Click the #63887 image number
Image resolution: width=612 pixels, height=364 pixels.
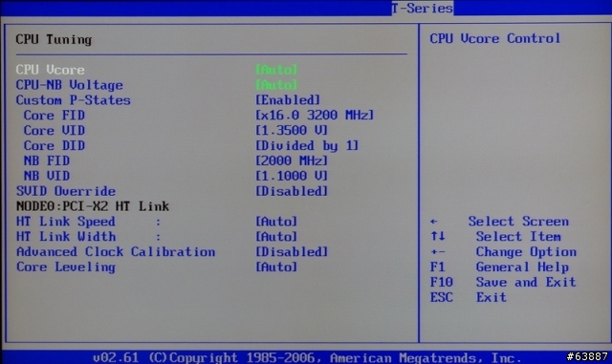click(587, 356)
